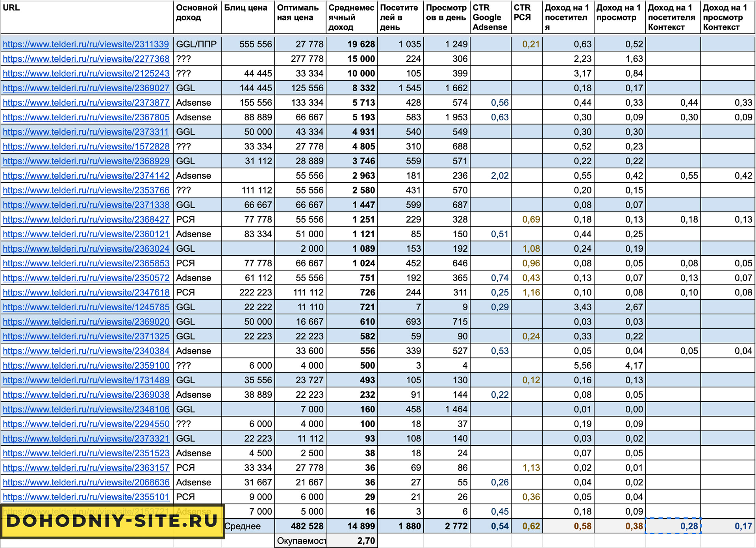Select the 'Основной доход' header cell
The width and height of the screenshot is (756, 548).
[197, 17]
